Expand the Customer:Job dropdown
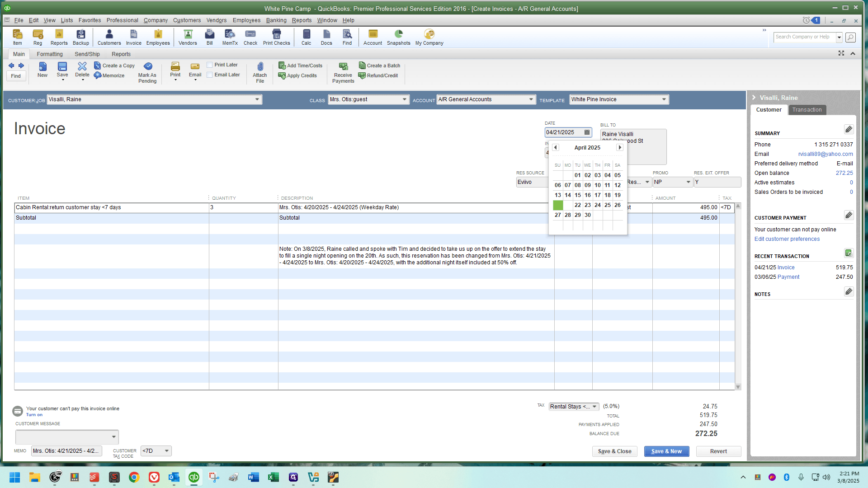868x488 pixels. 257,99
